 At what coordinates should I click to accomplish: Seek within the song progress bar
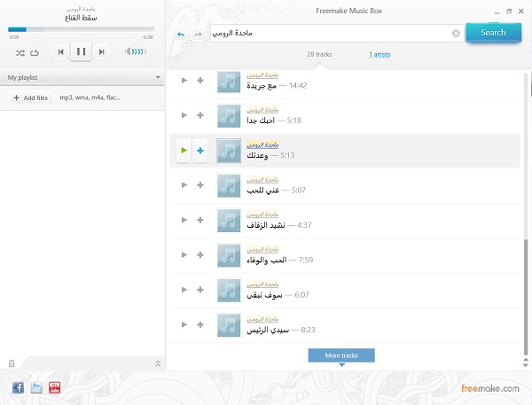[x=82, y=29]
